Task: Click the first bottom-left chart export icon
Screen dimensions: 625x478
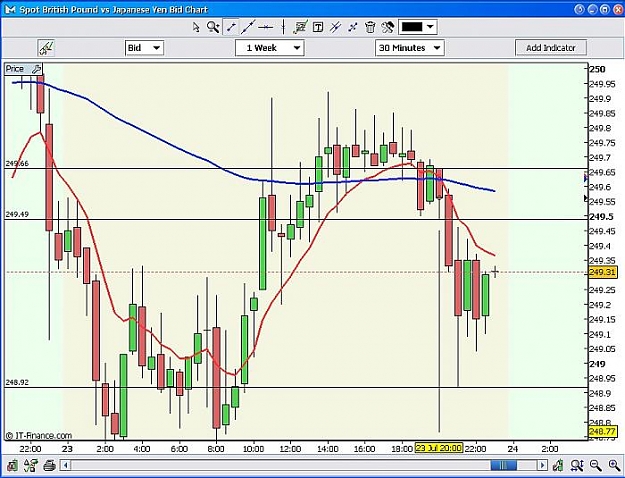Action: click(x=12, y=465)
